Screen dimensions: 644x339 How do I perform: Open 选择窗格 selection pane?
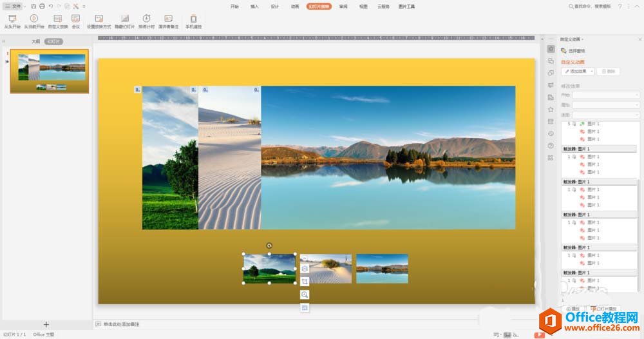573,50
